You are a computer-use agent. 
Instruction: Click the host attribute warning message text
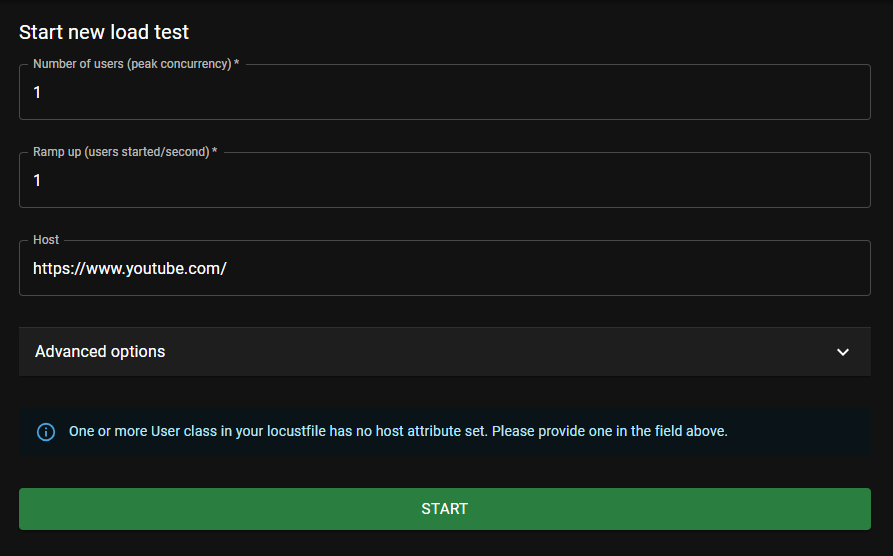[x=398, y=432]
